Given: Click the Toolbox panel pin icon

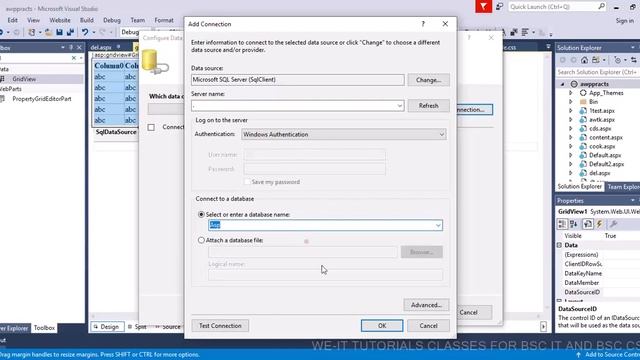Looking at the screenshot, I should [71, 48].
